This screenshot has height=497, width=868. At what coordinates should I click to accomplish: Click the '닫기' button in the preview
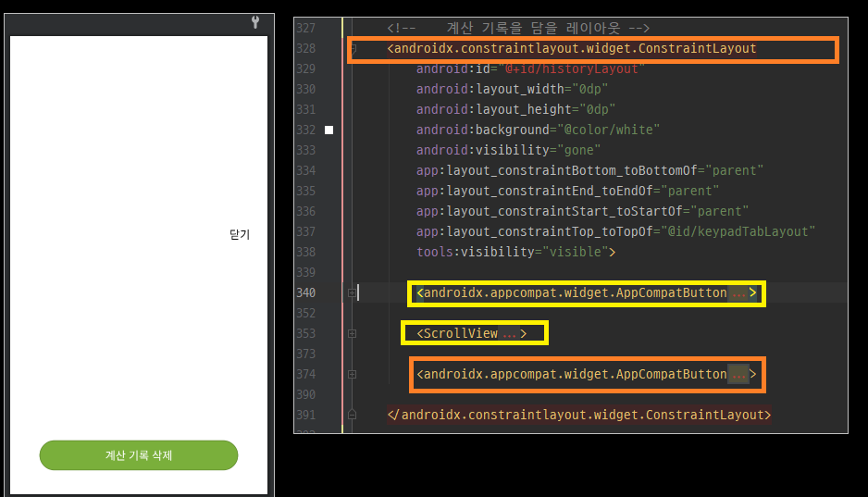[239, 234]
